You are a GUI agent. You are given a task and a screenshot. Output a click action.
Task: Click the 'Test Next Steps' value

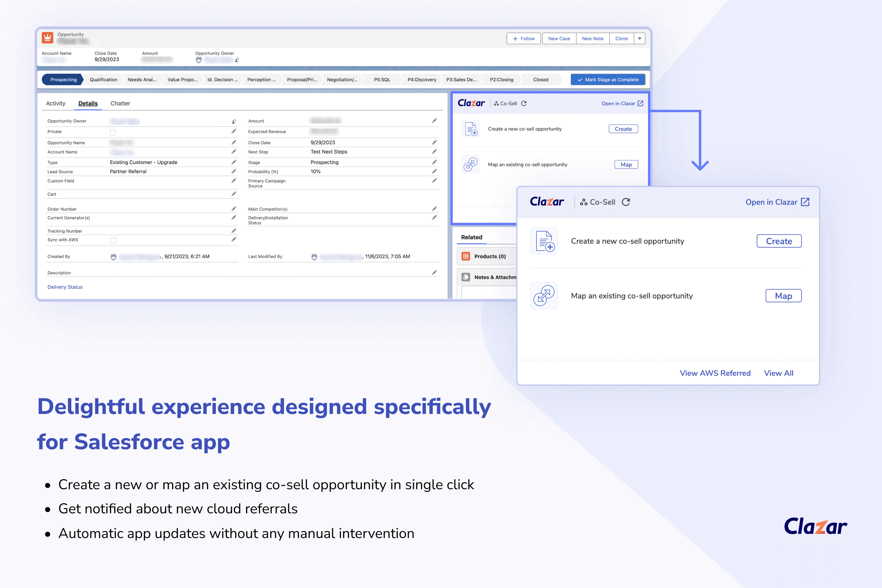tap(329, 151)
